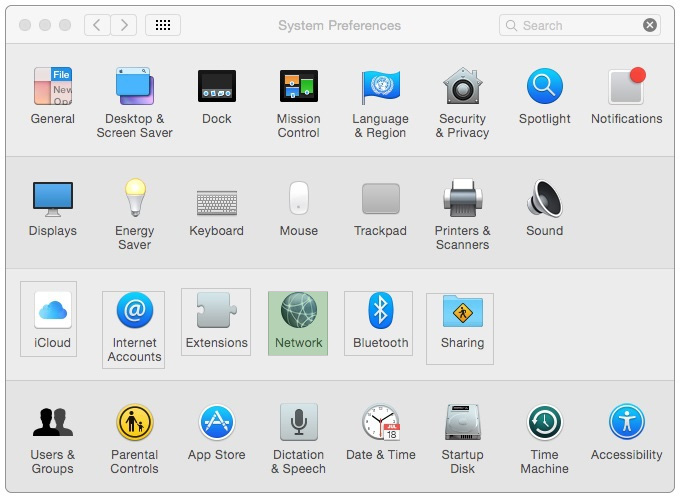Viewport: 680px width, 498px height.
Task: Click the Show All grid button
Action: [163, 25]
